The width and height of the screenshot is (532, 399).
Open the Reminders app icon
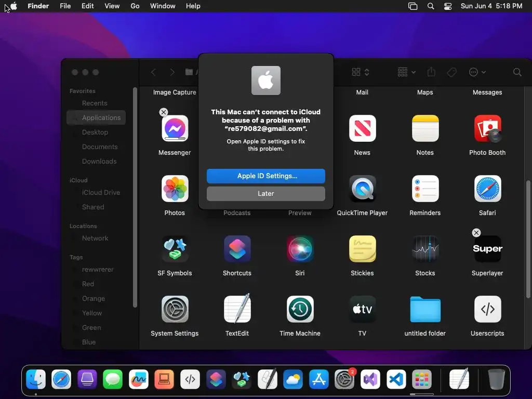click(x=425, y=189)
